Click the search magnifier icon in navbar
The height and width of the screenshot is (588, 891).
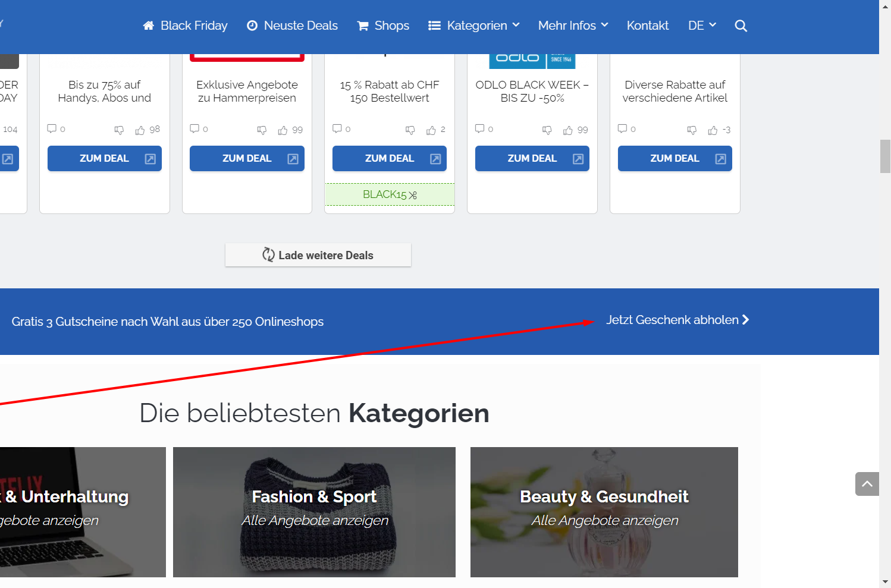click(x=741, y=26)
